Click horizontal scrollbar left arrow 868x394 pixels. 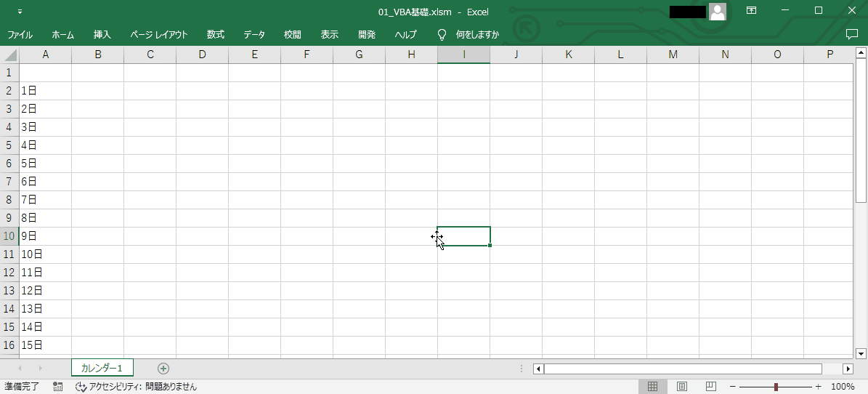[538, 369]
